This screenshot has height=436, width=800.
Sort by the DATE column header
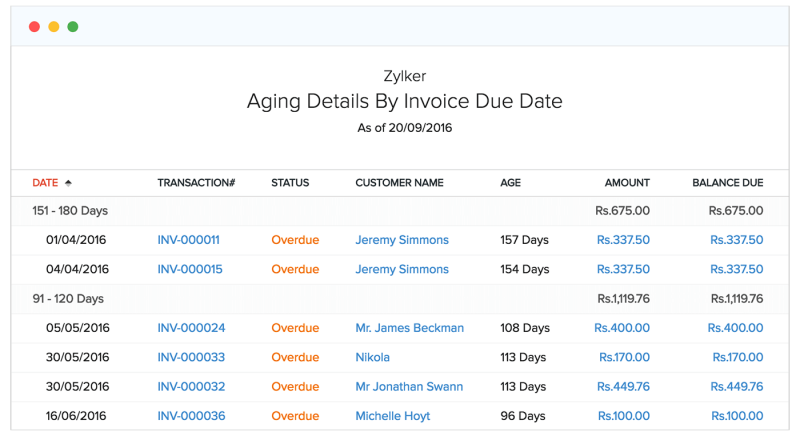tap(45, 183)
